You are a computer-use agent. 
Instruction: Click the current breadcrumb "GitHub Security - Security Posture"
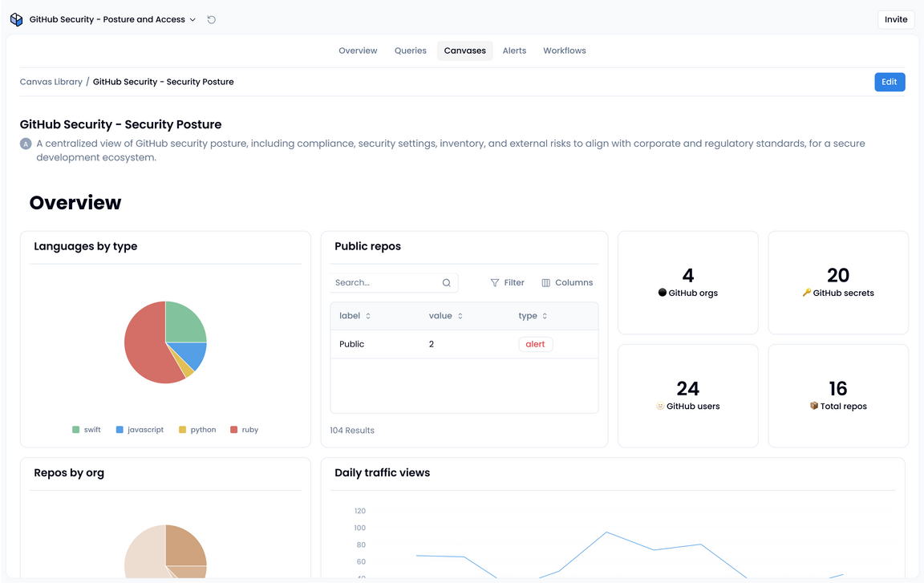(x=164, y=82)
